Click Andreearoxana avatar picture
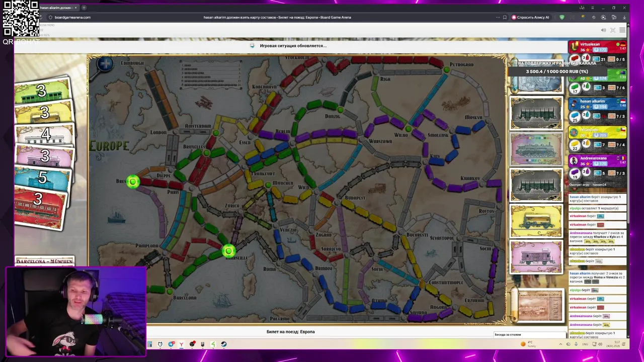Image resolution: width=644 pixels, height=362 pixels. [574, 161]
